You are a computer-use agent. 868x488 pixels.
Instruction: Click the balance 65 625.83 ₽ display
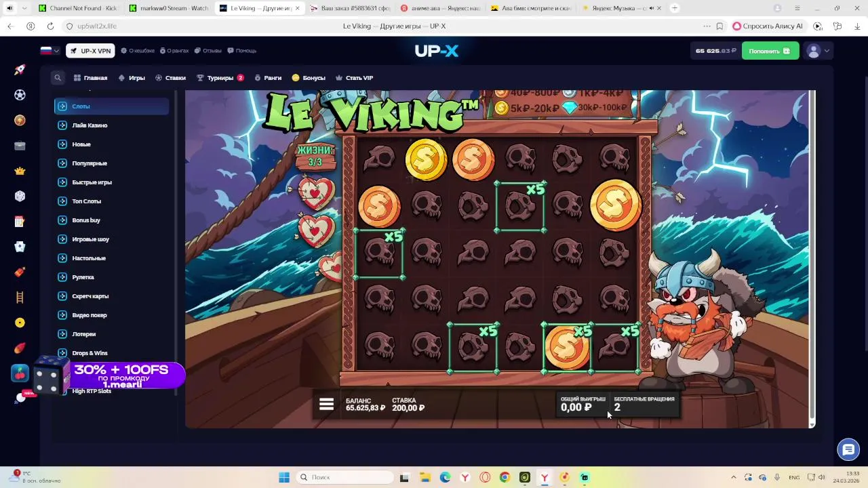point(715,51)
